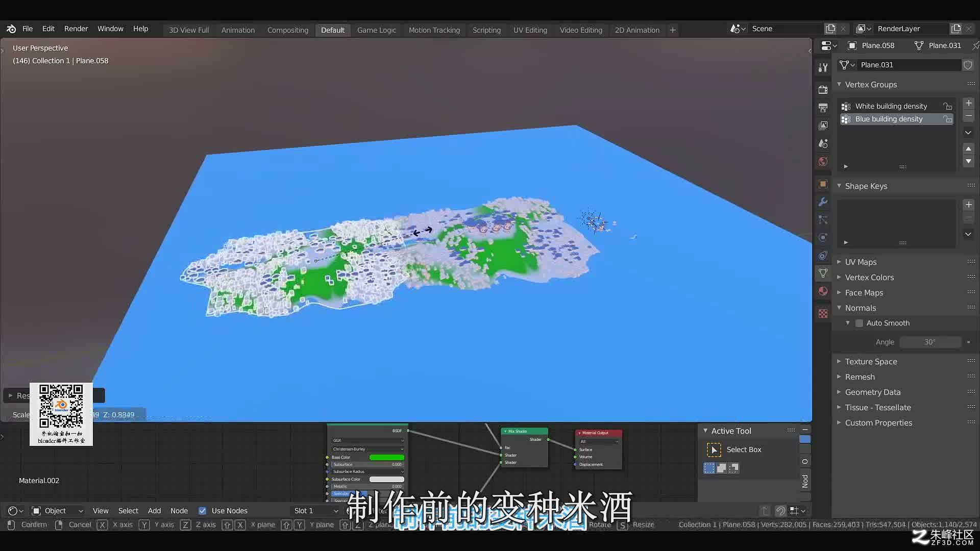This screenshot has width=980, height=551.
Task: Click the white Subsurface Color swatch
Action: [x=386, y=479]
